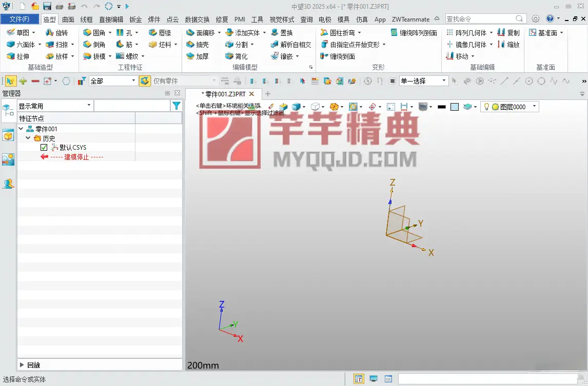Image resolution: width=588 pixels, height=386 pixels.
Task: Select the 抽壳 shell tool
Action: click(x=197, y=45)
